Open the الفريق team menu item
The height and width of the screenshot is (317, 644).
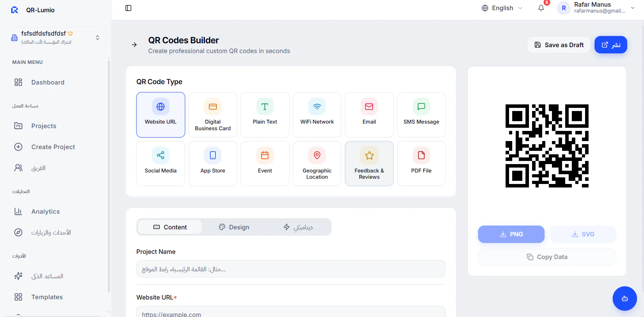55,168
